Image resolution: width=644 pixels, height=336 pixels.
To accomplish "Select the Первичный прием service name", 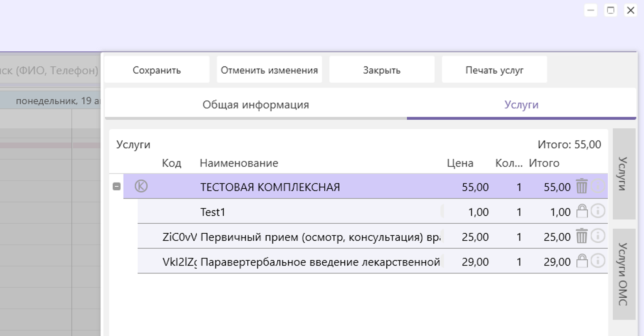I will pos(320,237).
